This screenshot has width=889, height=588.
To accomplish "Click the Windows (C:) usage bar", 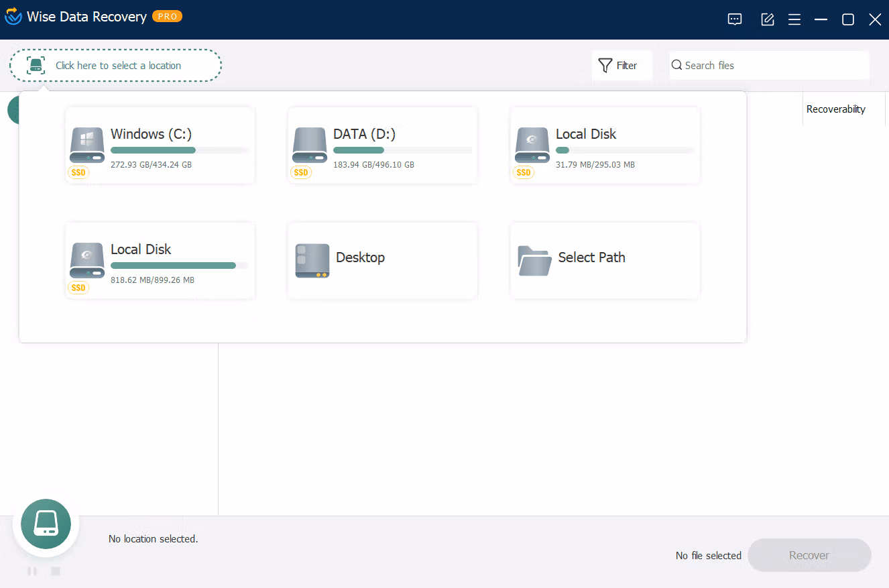I will click(180, 150).
